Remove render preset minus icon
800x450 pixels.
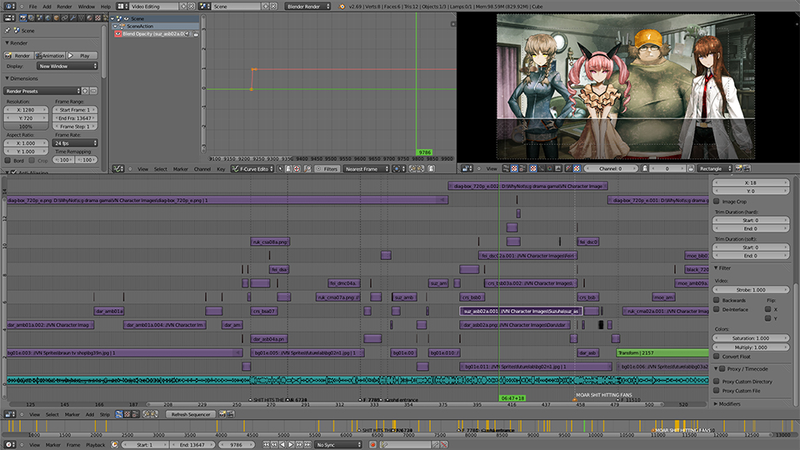coord(93,91)
